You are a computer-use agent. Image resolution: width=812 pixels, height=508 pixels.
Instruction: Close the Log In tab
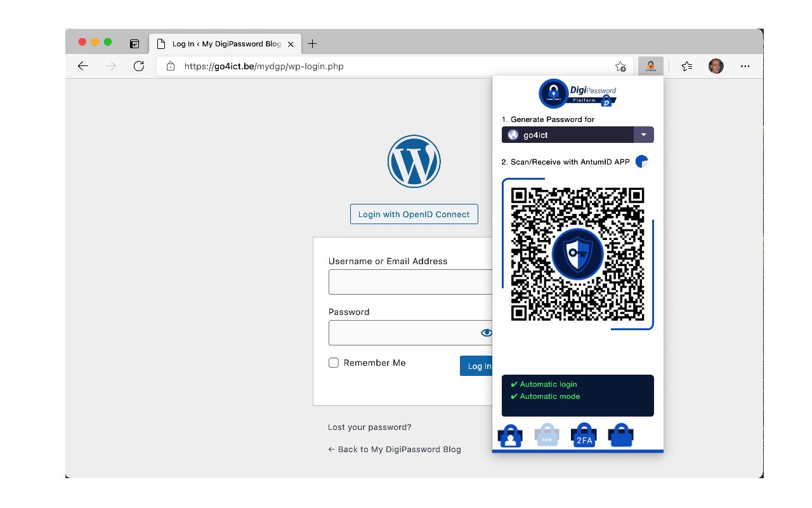point(291,44)
